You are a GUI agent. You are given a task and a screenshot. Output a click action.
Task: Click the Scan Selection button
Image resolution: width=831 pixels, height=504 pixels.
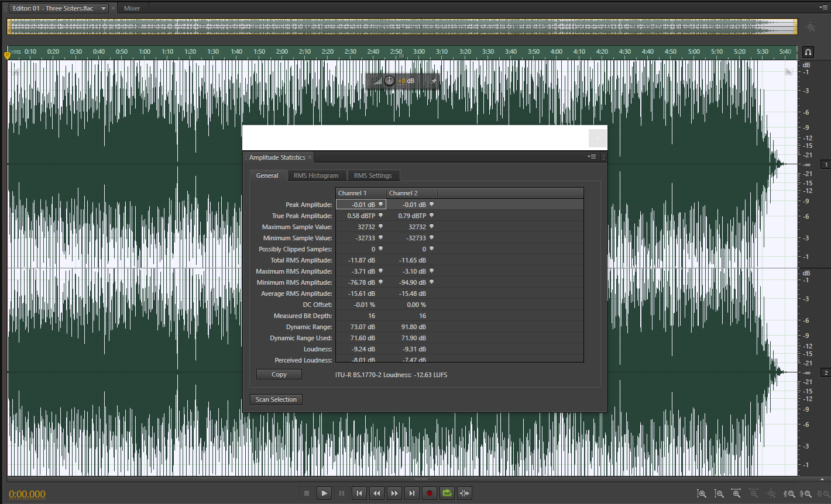point(276,399)
